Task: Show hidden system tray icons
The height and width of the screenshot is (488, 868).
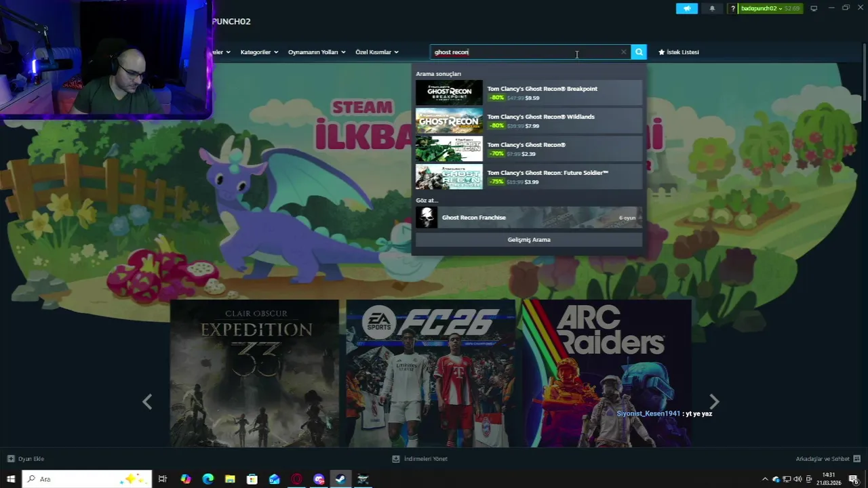Action: coord(765,479)
